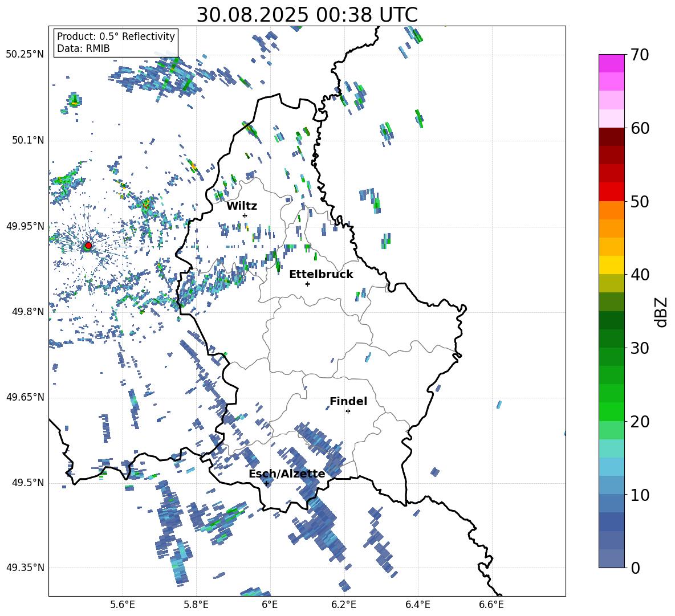Click the 49.8°N latitude label
This screenshot has height=616, width=675.
pos(28,312)
